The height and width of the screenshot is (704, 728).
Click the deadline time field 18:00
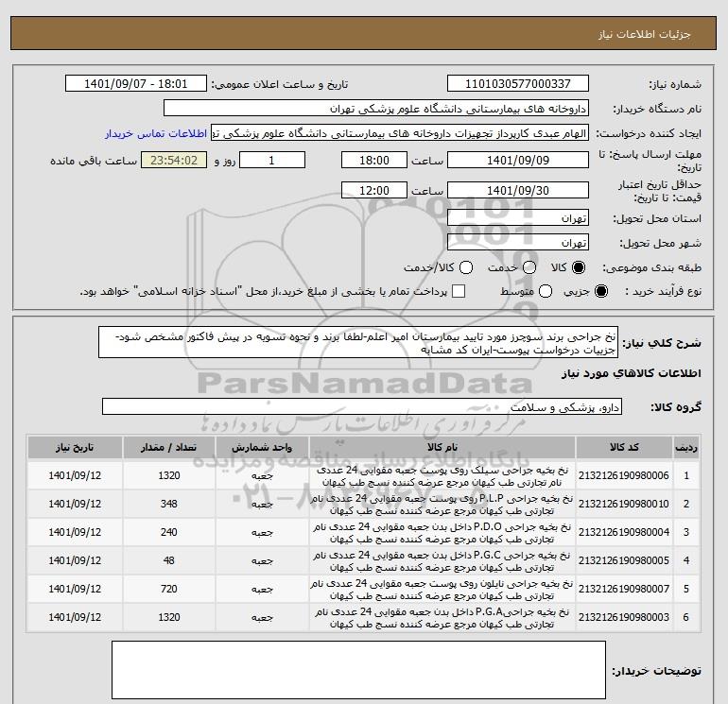point(374,160)
